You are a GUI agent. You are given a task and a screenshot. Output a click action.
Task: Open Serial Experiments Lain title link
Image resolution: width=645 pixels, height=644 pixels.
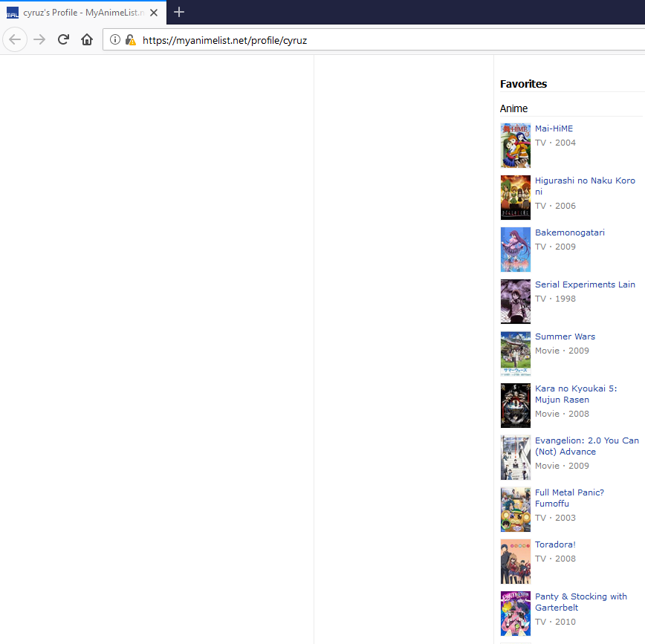point(585,284)
